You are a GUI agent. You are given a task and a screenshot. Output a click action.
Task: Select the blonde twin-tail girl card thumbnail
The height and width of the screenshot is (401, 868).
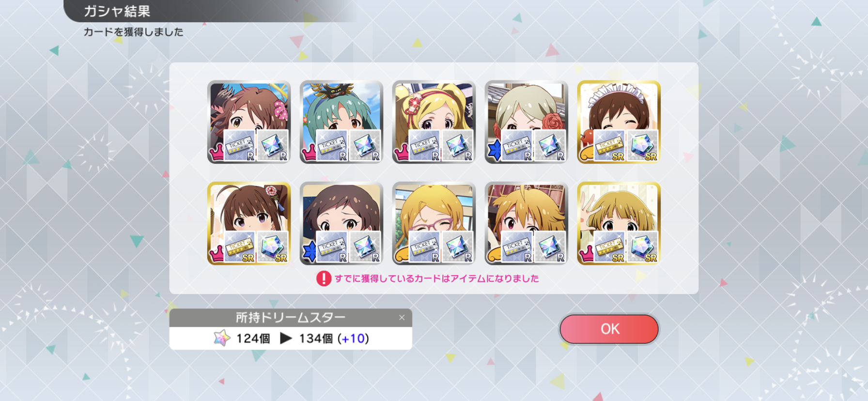point(434,122)
